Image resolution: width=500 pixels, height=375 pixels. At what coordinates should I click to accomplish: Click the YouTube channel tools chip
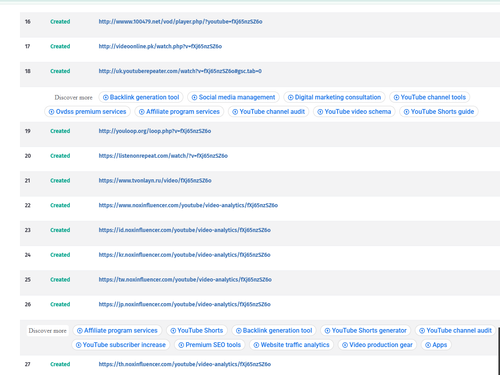point(430,97)
